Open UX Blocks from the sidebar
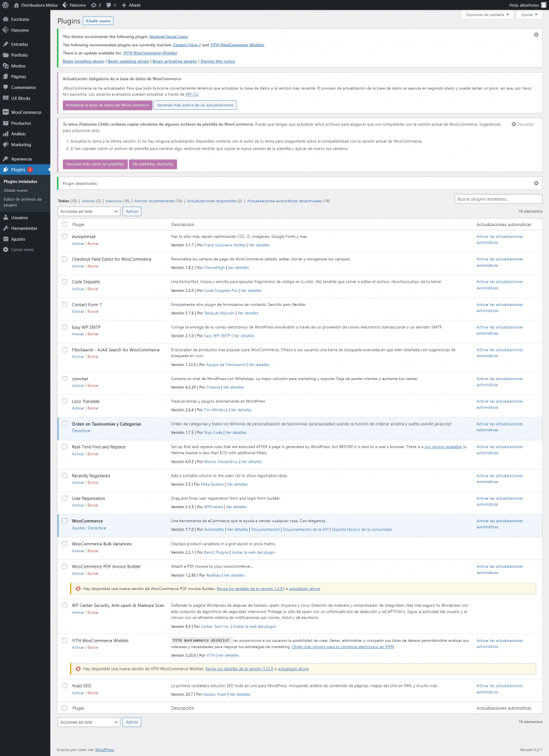The height and width of the screenshot is (756, 549). click(20, 99)
